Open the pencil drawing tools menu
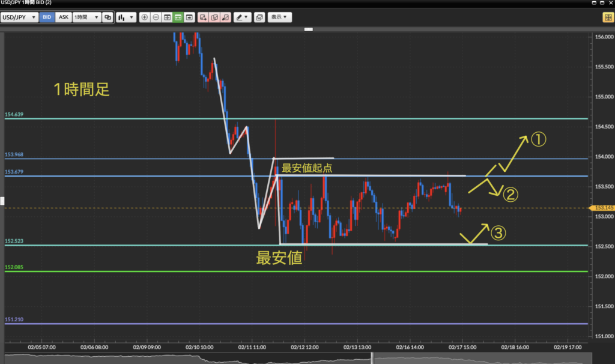 tap(243, 17)
